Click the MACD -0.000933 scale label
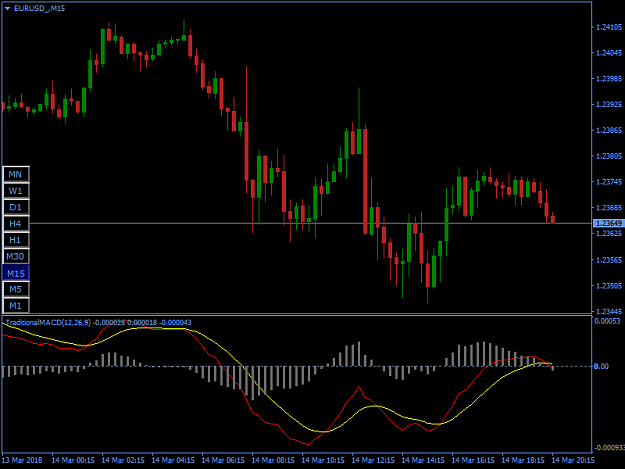Screen dimensions: 625x469 [x=609, y=448]
